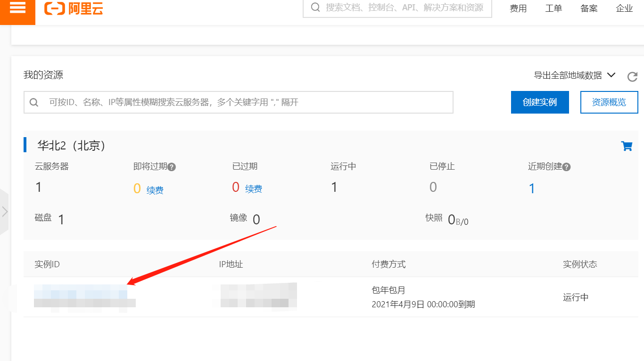The image size is (644, 361).
Task: Open the shopping cart icon for 华北2 region
Action: (627, 146)
